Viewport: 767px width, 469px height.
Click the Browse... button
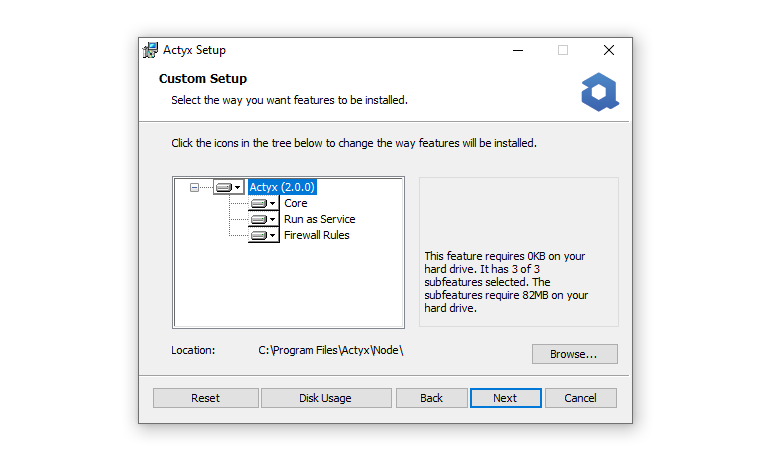pos(575,354)
